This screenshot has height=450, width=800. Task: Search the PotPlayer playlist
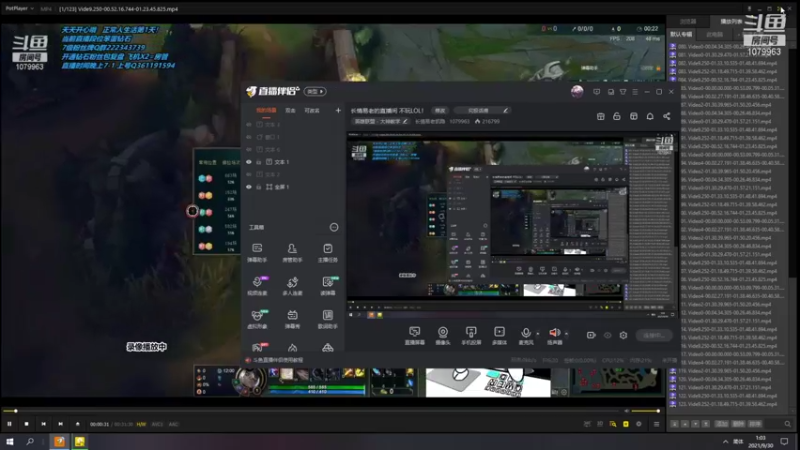[x=788, y=424]
